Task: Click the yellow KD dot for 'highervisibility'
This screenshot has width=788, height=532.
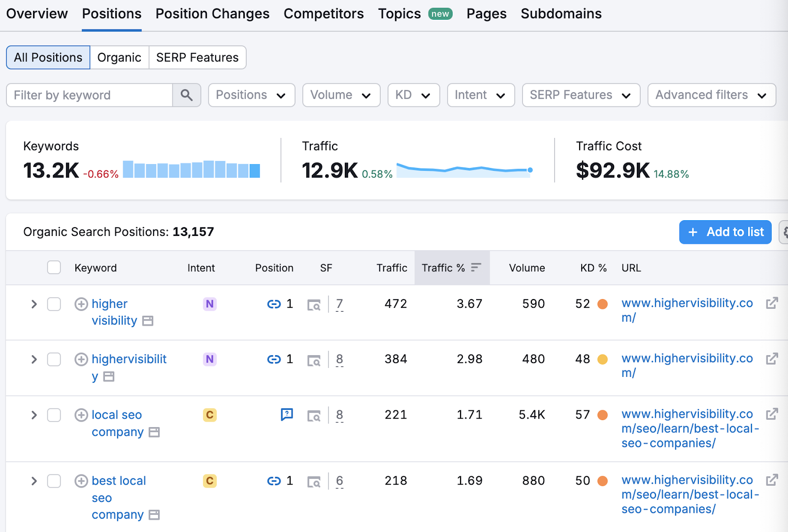Action: click(x=602, y=359)
